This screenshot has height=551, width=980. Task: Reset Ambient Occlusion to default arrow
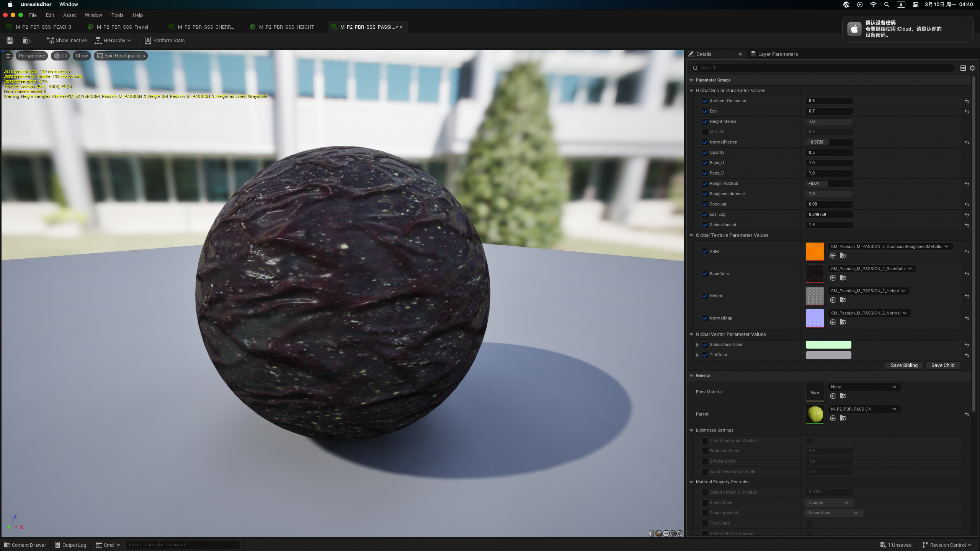point(967,101)
